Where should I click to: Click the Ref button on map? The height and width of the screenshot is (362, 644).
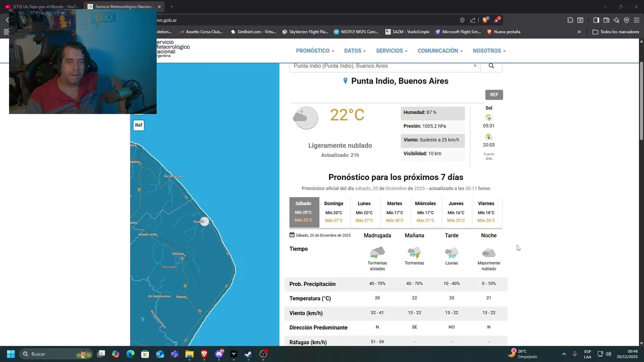(x=139, y=125)
